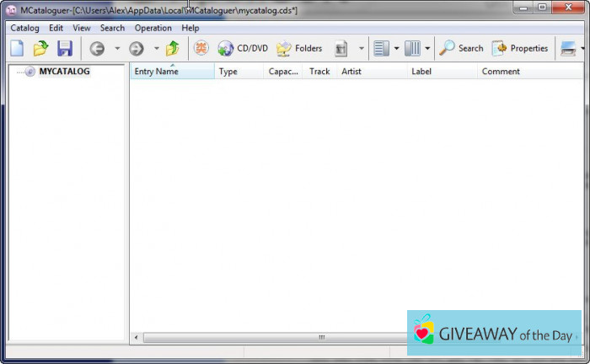Expand the forward history dropdown arrow
This screenshot has width=590, height=364.
(x=156, y=49)
